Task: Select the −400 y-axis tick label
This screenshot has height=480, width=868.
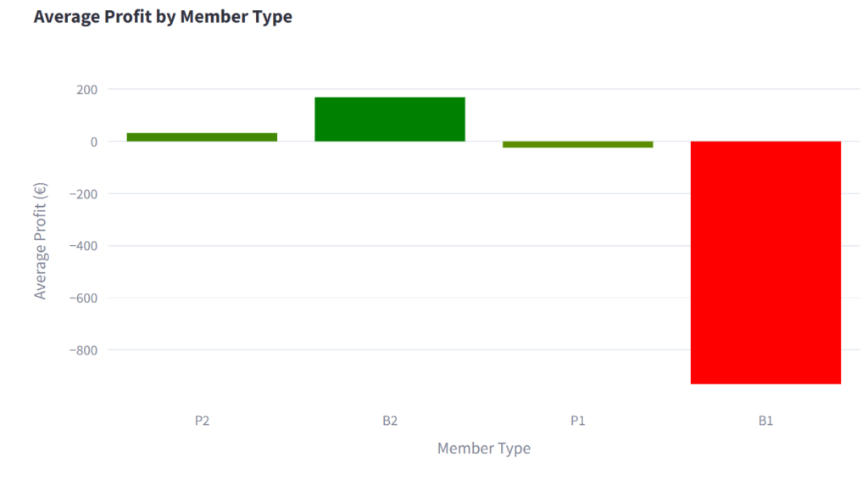Action: pyautogui.click(x=82, y=246)
